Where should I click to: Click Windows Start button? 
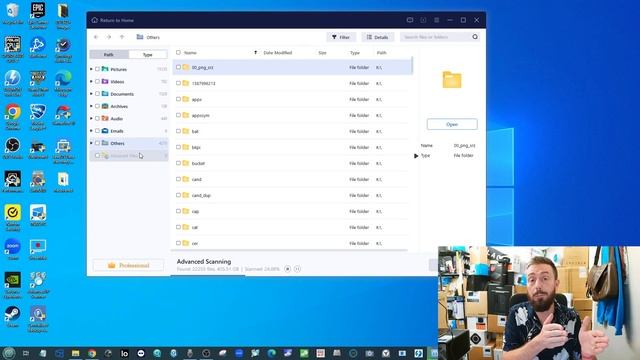9,353
